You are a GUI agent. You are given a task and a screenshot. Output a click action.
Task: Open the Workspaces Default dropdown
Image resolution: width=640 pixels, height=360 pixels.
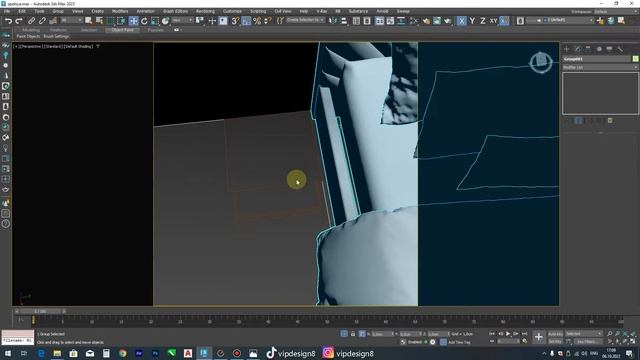pyautogui.click(x=616, y=11)
